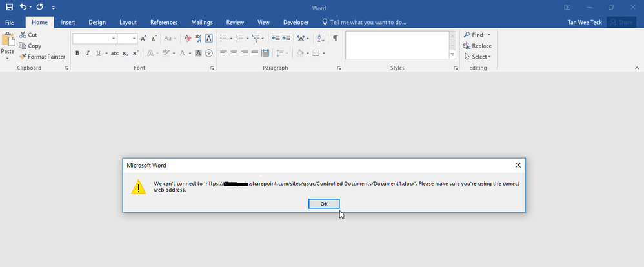
Task: Switch to the Mailings tab
Action: click(x=202, y=22)
